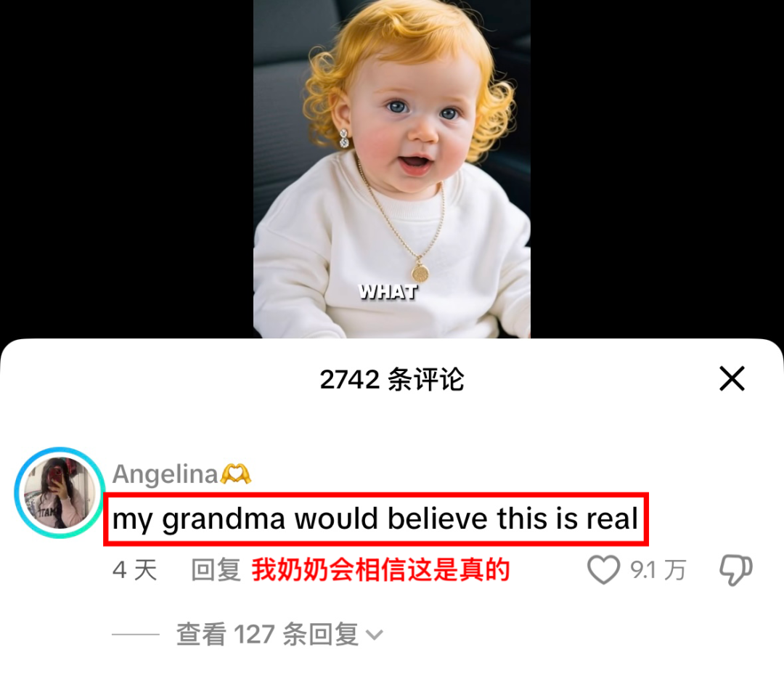Viewport: 784px width, 687px height.
Task: Click the red translation 我奶奶会相信这是真的
Action: [x=380, y=570]
